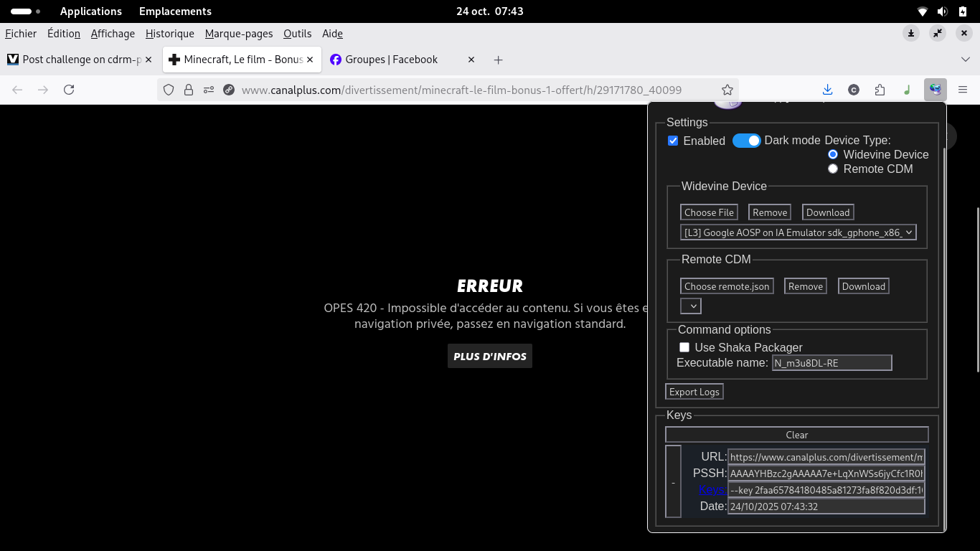Open the Édition menu
The width and height of the screenshot is (980, 551).
pyautogui.click(x=64, y=34)
